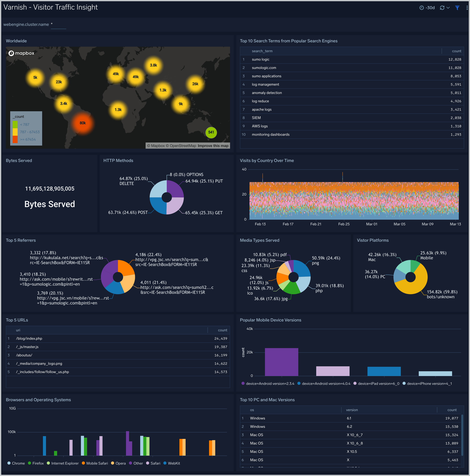Toggle the Mobile Safari legend series
470x476 pixels.
(95, 464)
